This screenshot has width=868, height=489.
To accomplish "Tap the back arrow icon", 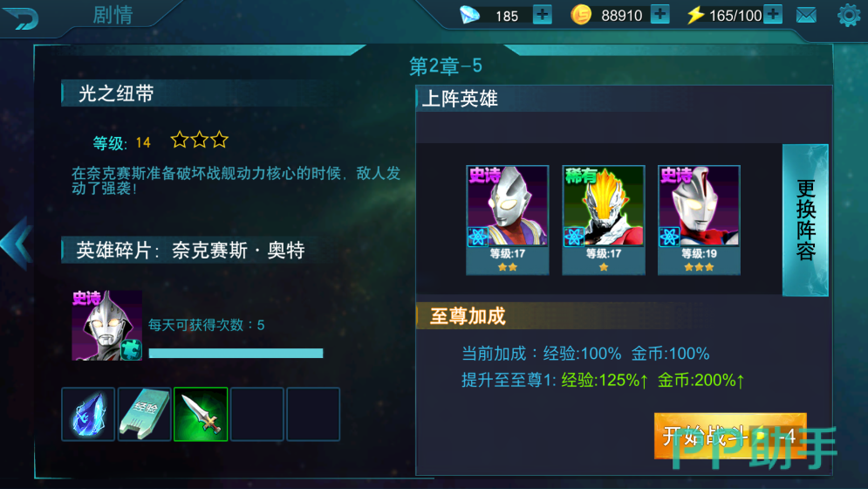I will point(20,17).
